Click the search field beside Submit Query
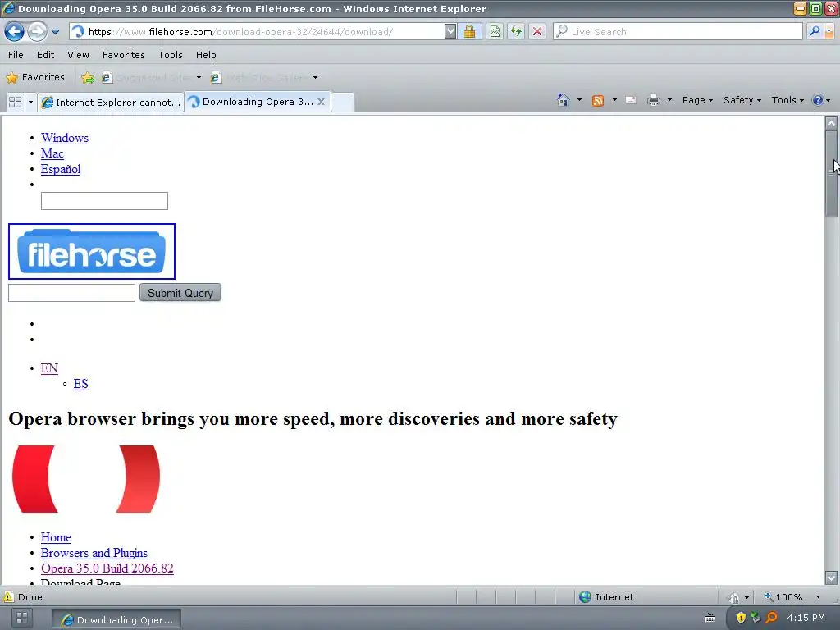Screen dimensions: 840x630 (x=72, y=293)
